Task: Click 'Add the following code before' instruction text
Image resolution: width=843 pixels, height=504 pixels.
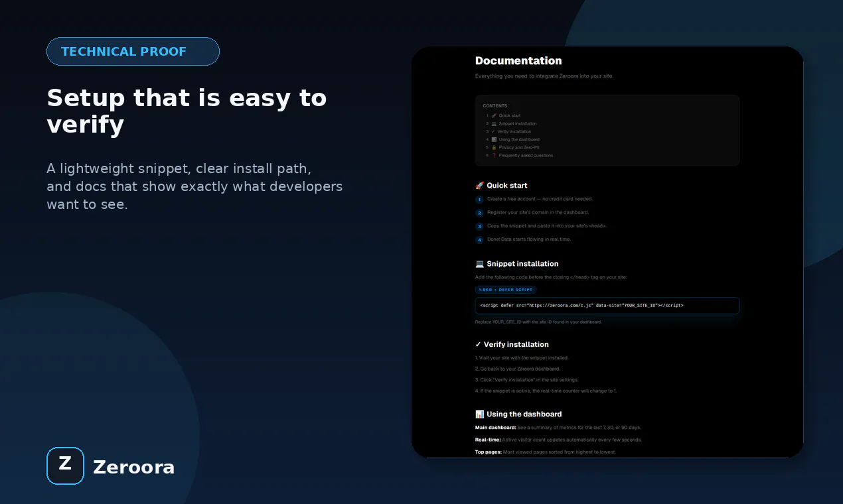Action: tap(551, 277)
